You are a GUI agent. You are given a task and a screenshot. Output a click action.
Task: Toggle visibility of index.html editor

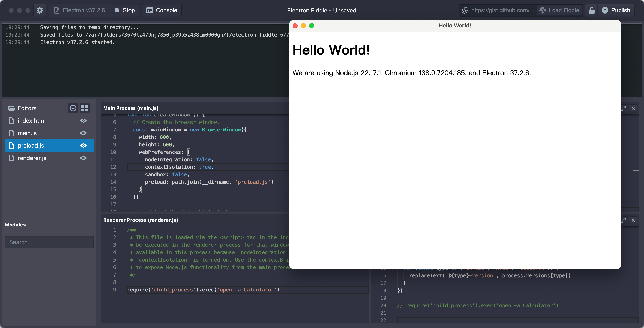pyautogui.click(x=83, y=121)
